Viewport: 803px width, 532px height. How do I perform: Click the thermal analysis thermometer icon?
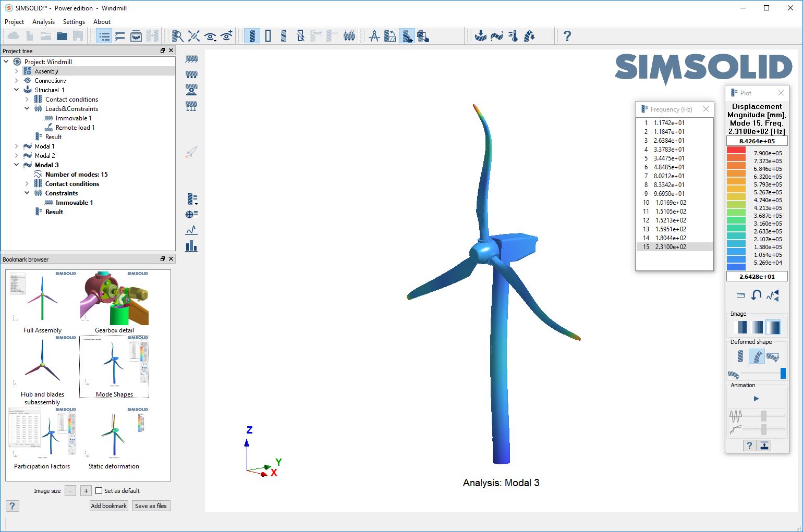(x=514, y=36)
